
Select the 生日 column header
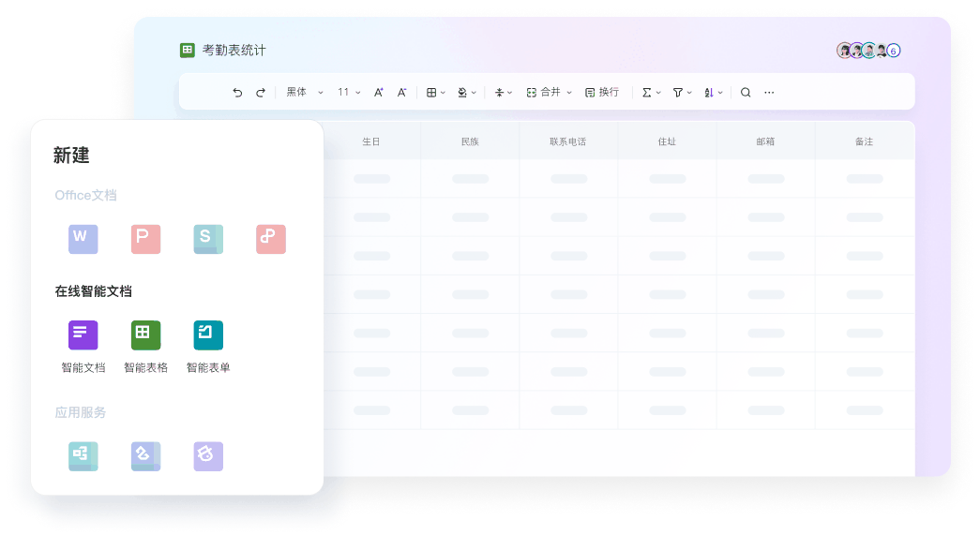[371, 141]
